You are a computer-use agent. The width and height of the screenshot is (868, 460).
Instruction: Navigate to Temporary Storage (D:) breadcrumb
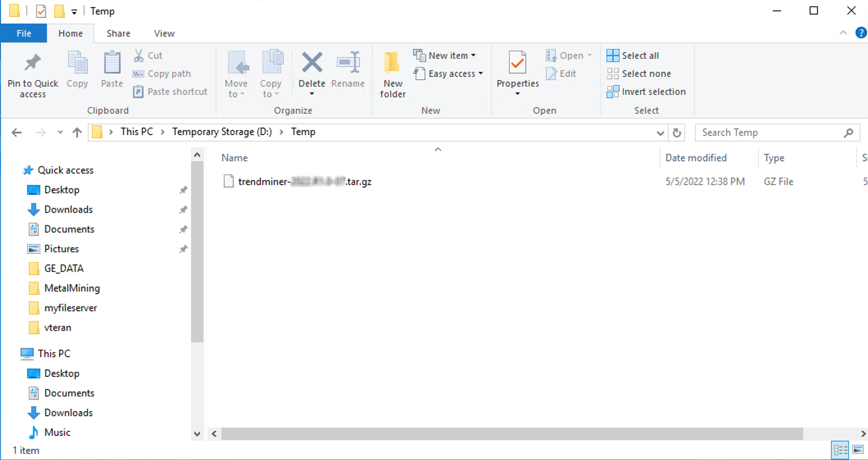[x=222, y=132]
